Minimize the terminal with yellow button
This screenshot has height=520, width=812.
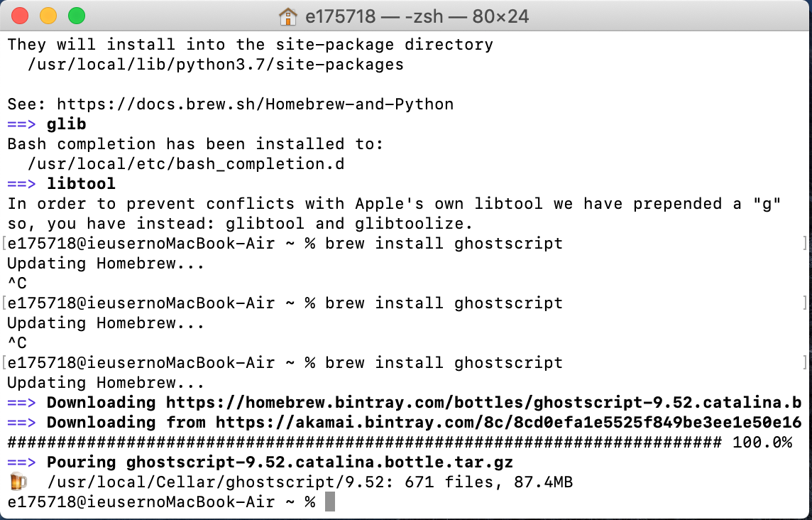(48, 16)
